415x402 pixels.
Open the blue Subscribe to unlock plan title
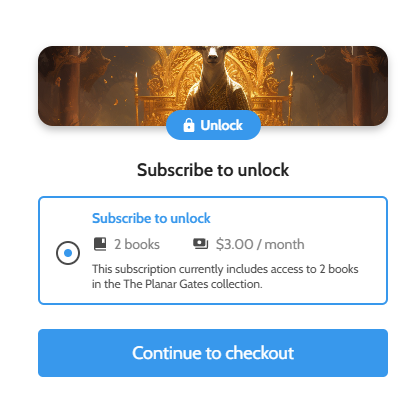151,218
